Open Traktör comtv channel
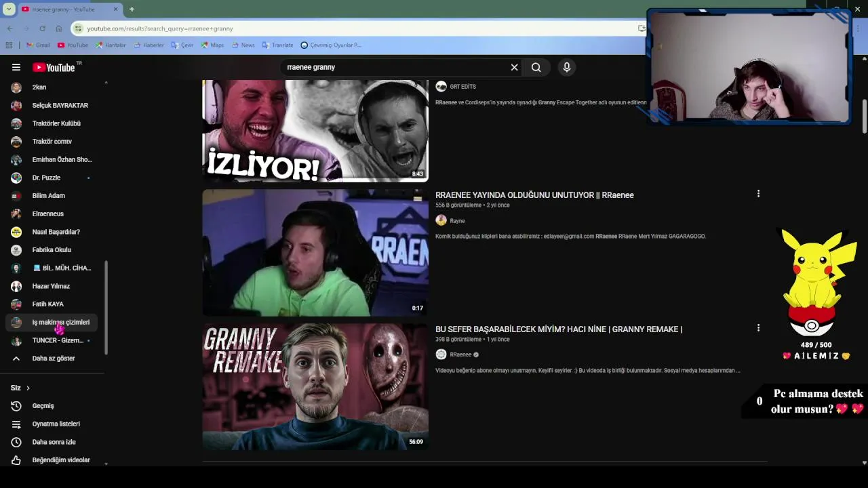This screenshot has width=868, height=488. (x=52, y=142)
